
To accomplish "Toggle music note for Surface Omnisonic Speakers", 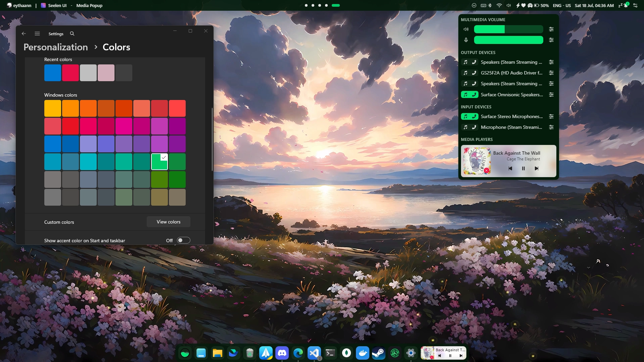I will [x=465, y=95].
